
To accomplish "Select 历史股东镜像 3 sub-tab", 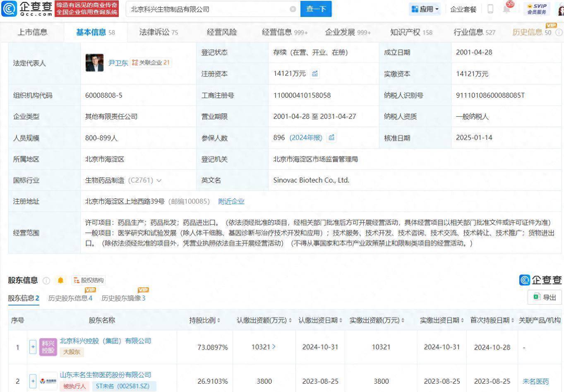I will [x=123, y=298].
